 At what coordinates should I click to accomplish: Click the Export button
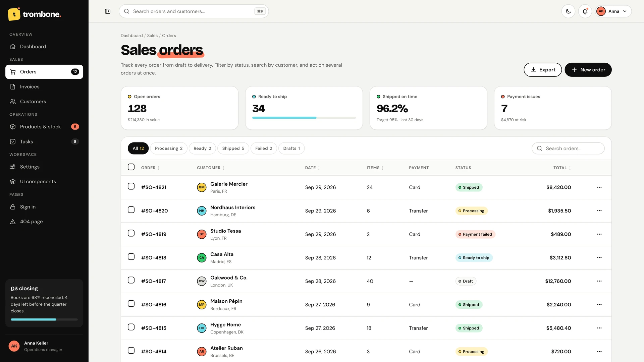pyautogui.click(x=543, y=70)
